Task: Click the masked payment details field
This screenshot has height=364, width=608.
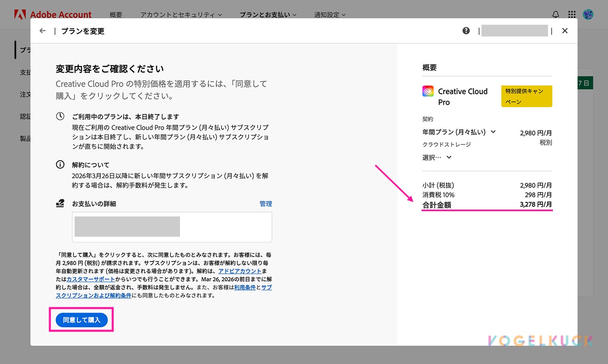Action: click(x=172, y=227)
